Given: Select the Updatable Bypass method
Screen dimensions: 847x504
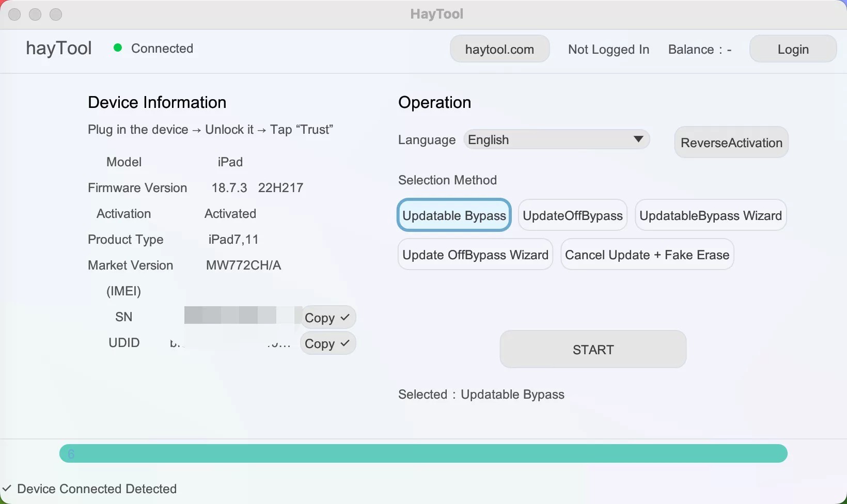Looking at the screenshot, I should [454, 215].
